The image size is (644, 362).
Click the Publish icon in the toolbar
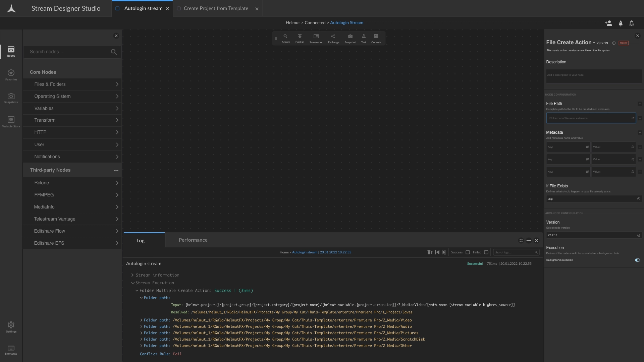300,38
